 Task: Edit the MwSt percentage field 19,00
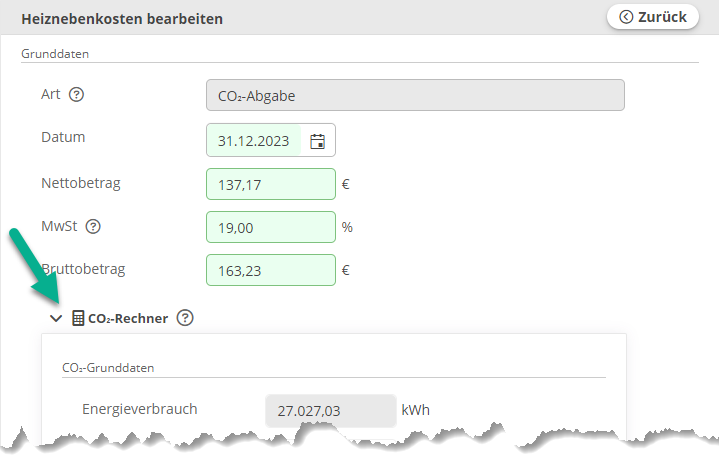tap(271, 227)
